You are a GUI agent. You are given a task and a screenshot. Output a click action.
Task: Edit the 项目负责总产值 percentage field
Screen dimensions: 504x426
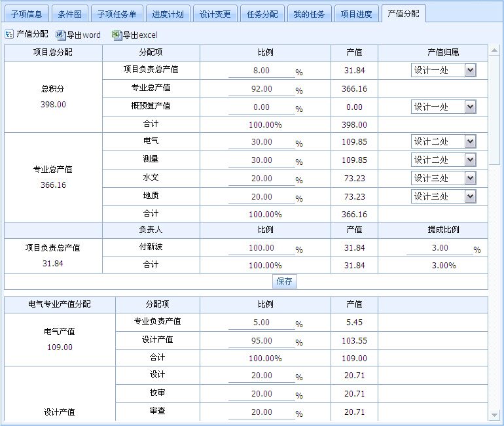pyautogui.click(x=261, y=71)
